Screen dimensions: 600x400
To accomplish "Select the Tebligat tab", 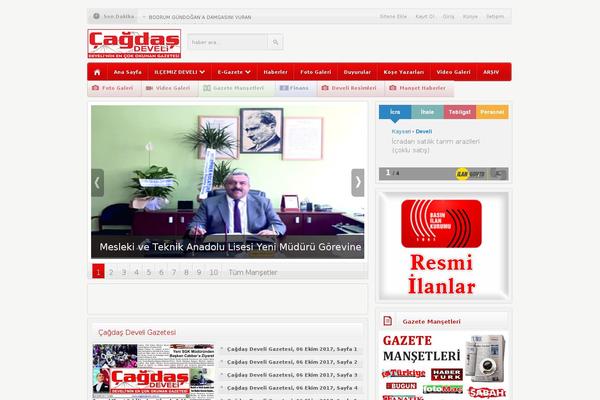I will [460, 112].
